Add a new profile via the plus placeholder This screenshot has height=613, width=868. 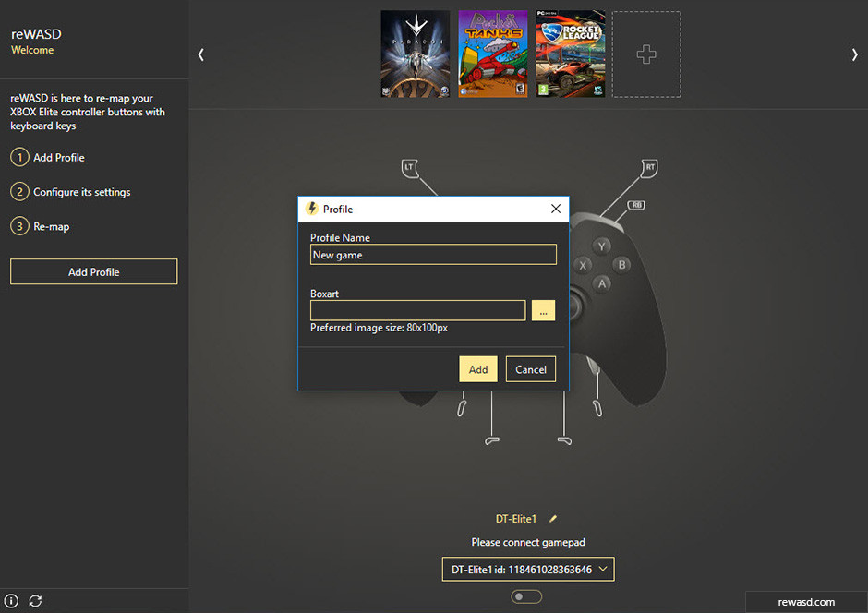pyautogui.click(x=646, y=54)
